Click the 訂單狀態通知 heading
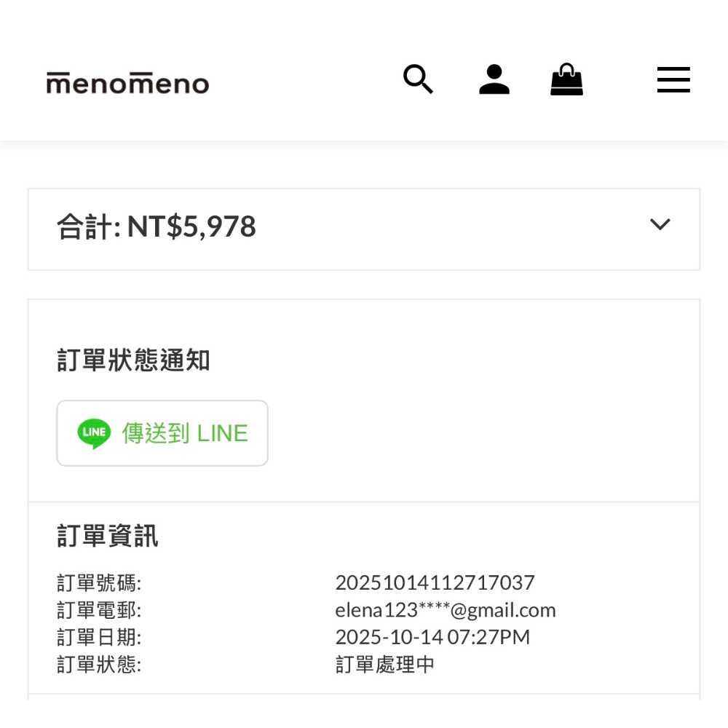The height and width of the screenshot is (728, 728). (133, 360)
